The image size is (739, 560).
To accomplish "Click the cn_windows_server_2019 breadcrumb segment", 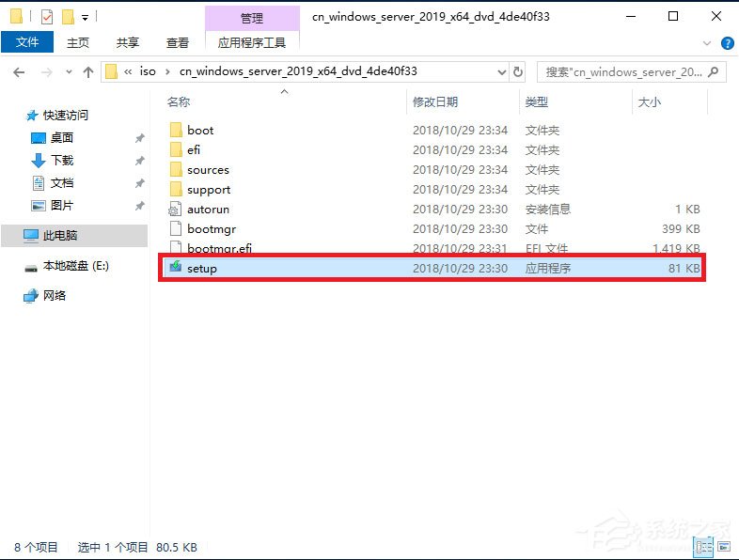I will [298, 71].
